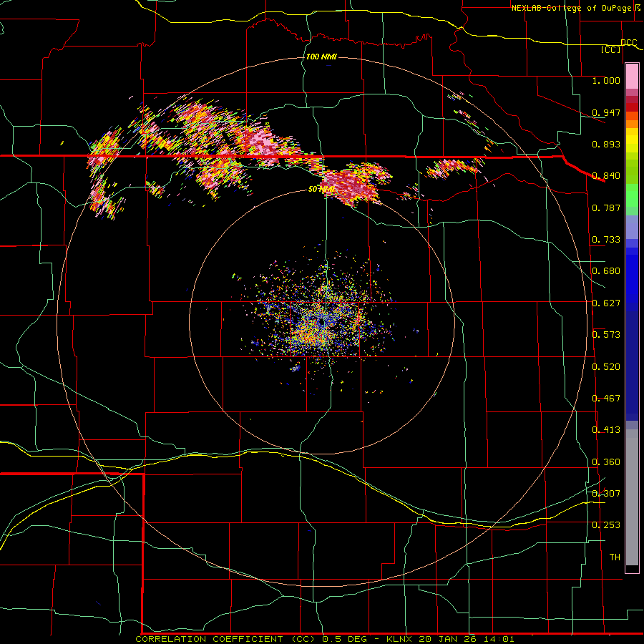Select the 0.573 legend value

tap(606, 334)
